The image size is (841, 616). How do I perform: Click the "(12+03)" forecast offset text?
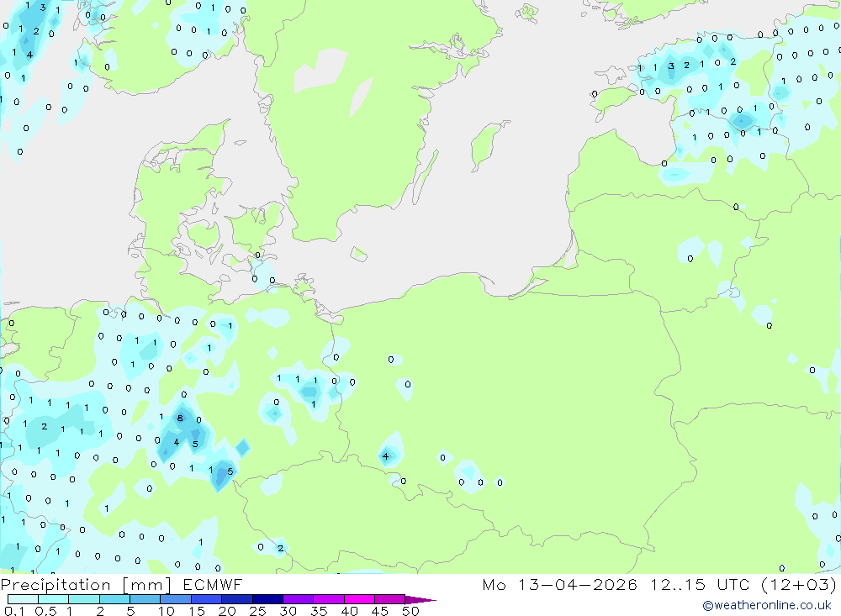tap(799, 584)
